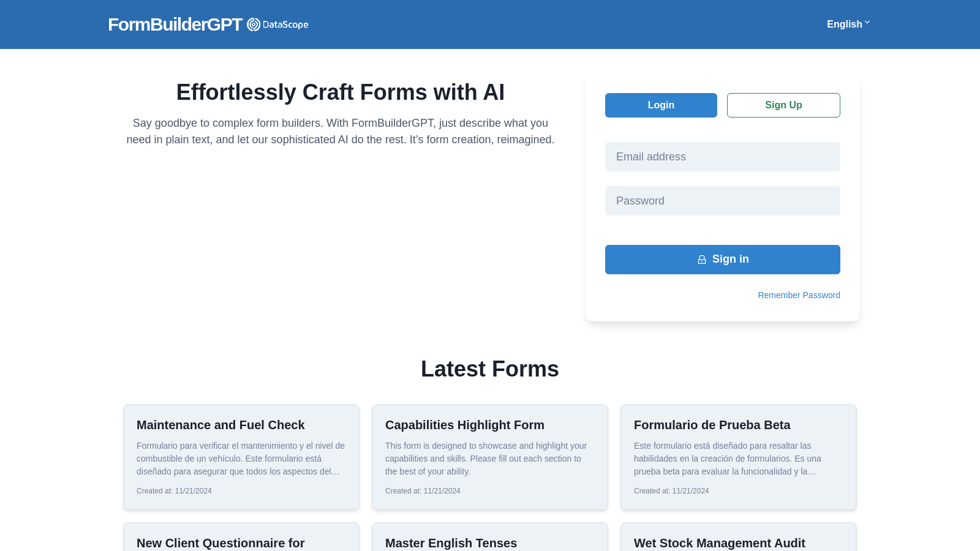Image resolution: width=980 pixels, height=551 pixels.
Task: Click the Latest Forms heading
Action: [489, 369]
